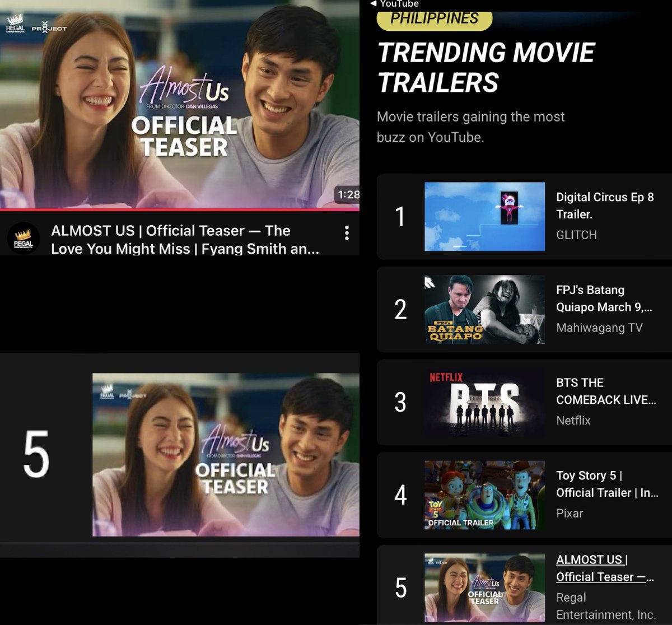Visit the Pixar channel name
The image size is (672, 625).
(x=570, y=514)
